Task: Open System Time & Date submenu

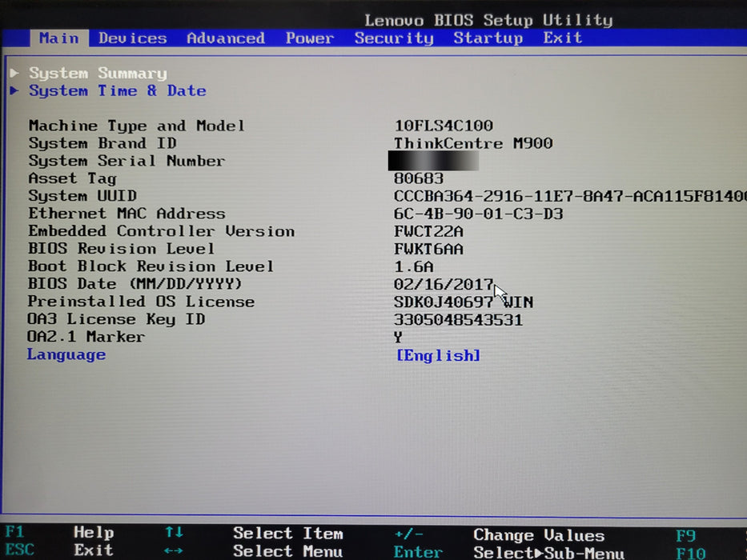Action: 117,90
